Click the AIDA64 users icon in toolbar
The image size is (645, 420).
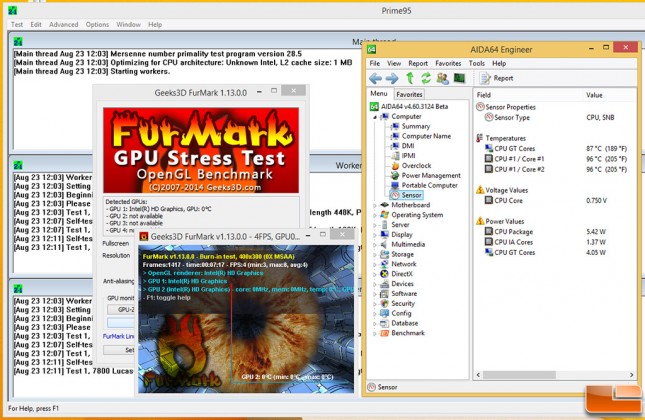pos(442,78)
